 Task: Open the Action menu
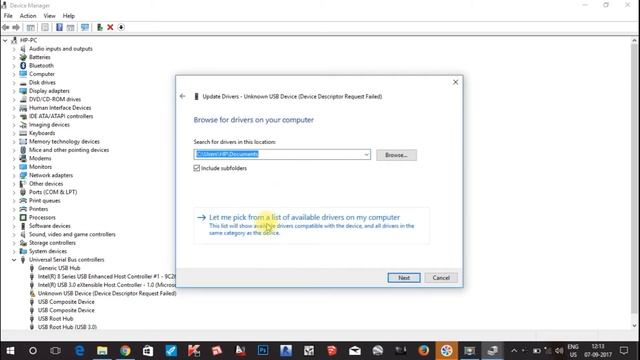point(28,16)
